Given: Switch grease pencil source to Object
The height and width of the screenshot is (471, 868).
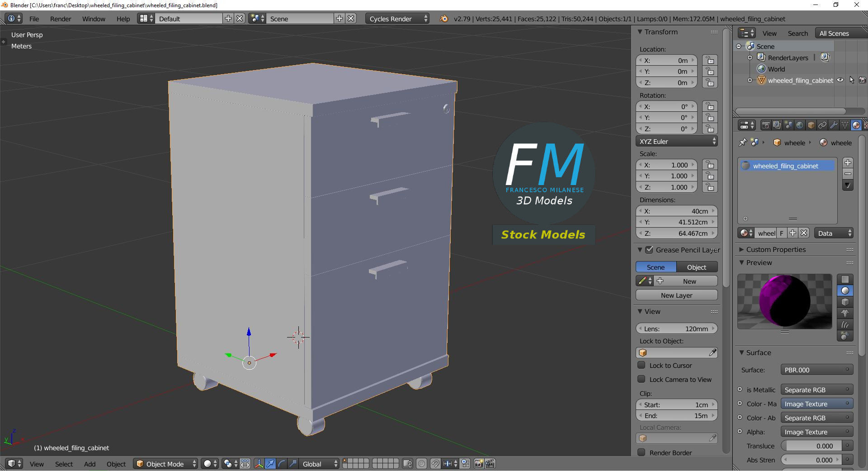Looking at the screenshot, I should pyautogui.click(x=697, y=267).
